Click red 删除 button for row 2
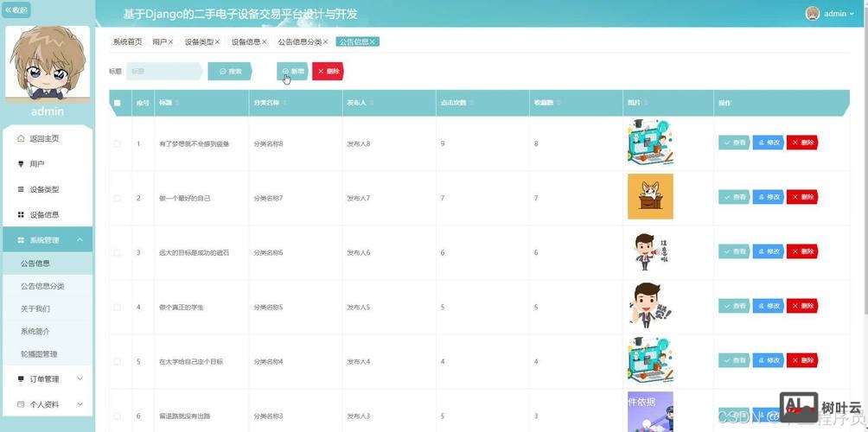 click(x=801, y=197)
